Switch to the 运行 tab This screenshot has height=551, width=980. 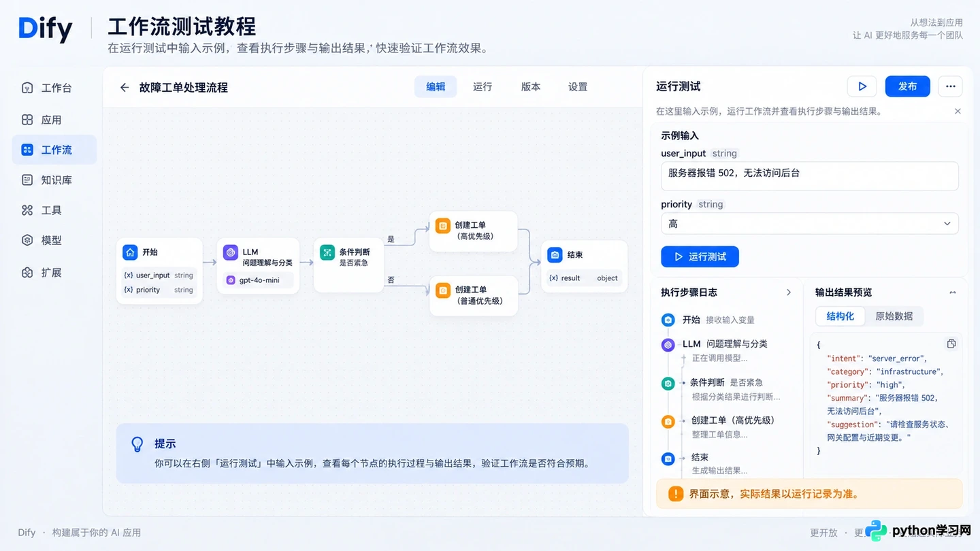483,86
